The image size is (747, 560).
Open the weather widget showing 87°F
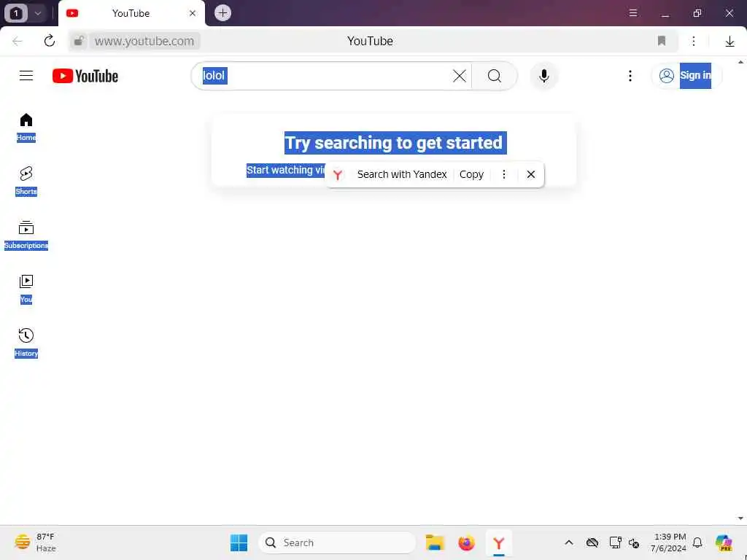(x=35, y=542)
